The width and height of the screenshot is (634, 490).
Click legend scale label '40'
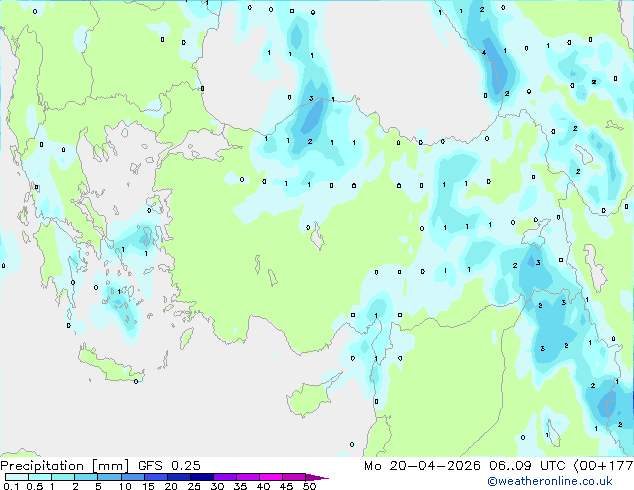pyautogui.click(x=263, y=486)
